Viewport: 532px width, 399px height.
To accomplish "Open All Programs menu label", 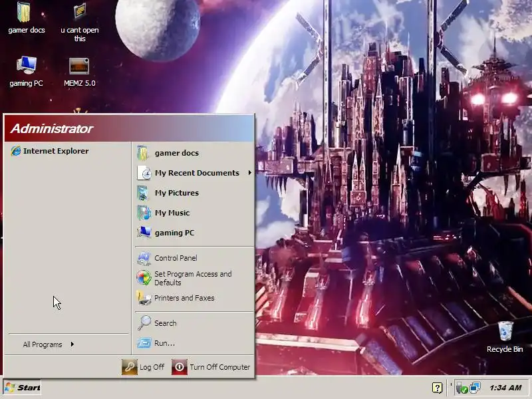I will pos(43,344).
